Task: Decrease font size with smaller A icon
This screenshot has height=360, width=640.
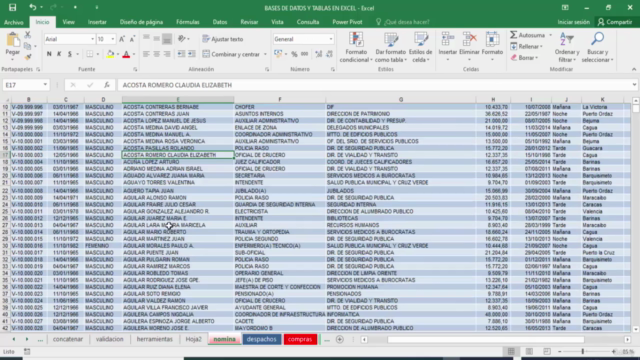Action: pos(132,39)
